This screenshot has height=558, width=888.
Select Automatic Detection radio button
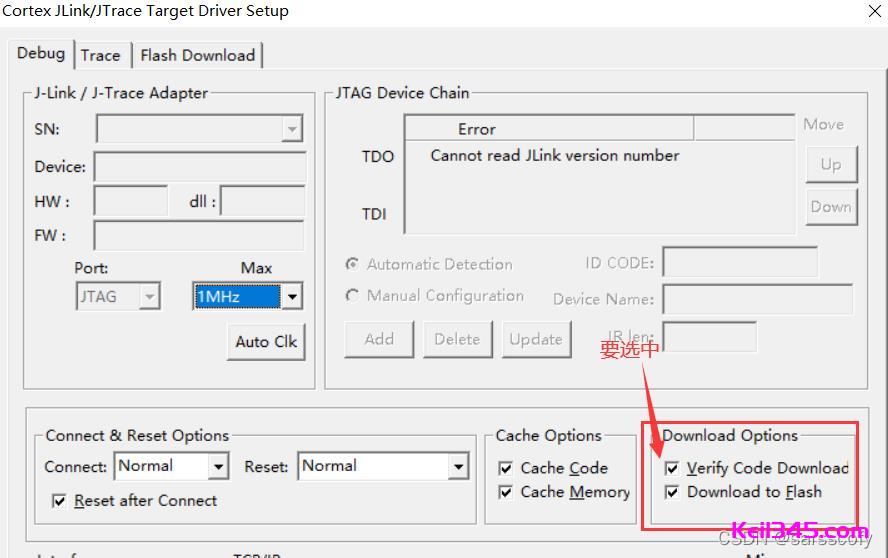pos(352,264)
